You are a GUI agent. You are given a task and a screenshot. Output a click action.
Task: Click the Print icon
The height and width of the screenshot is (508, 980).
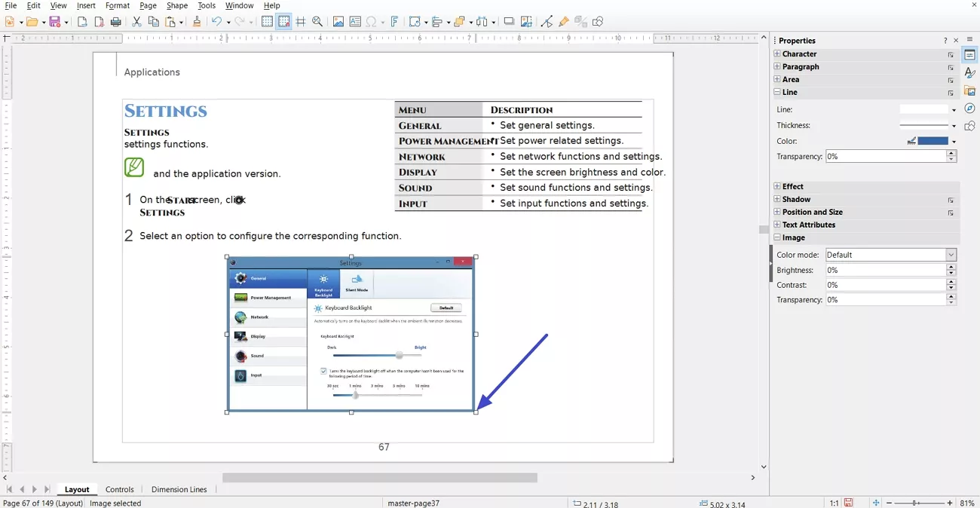click(116, 22)
